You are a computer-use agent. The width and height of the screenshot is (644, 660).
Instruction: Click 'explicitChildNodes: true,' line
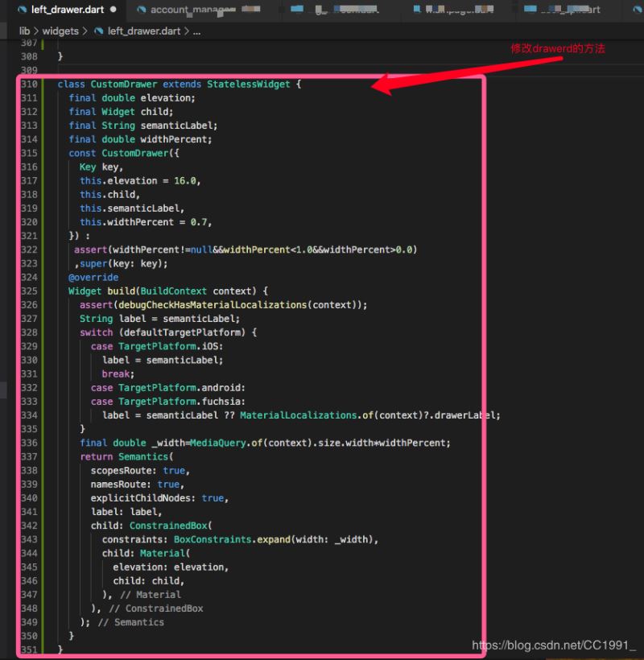pos(159,498)
